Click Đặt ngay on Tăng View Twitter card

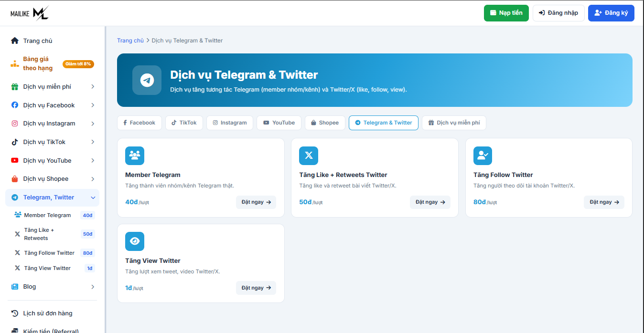coord(256,288)
